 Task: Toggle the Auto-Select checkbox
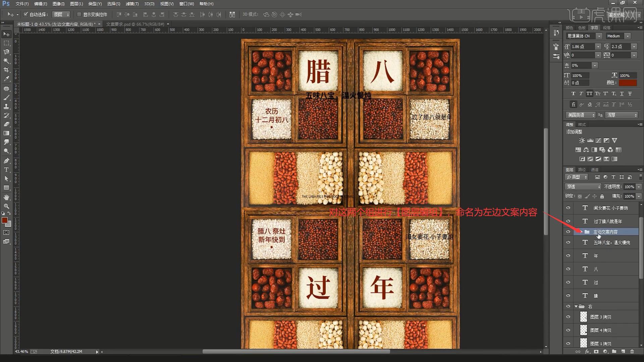26,14
